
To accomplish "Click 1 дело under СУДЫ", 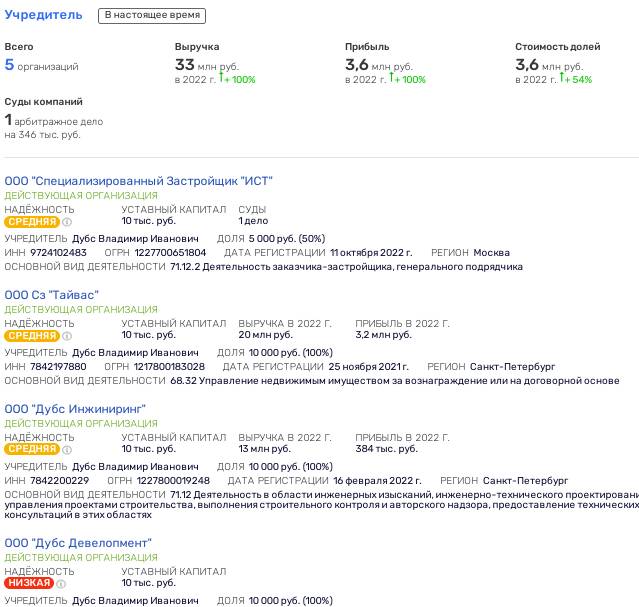I will point(253,221).
